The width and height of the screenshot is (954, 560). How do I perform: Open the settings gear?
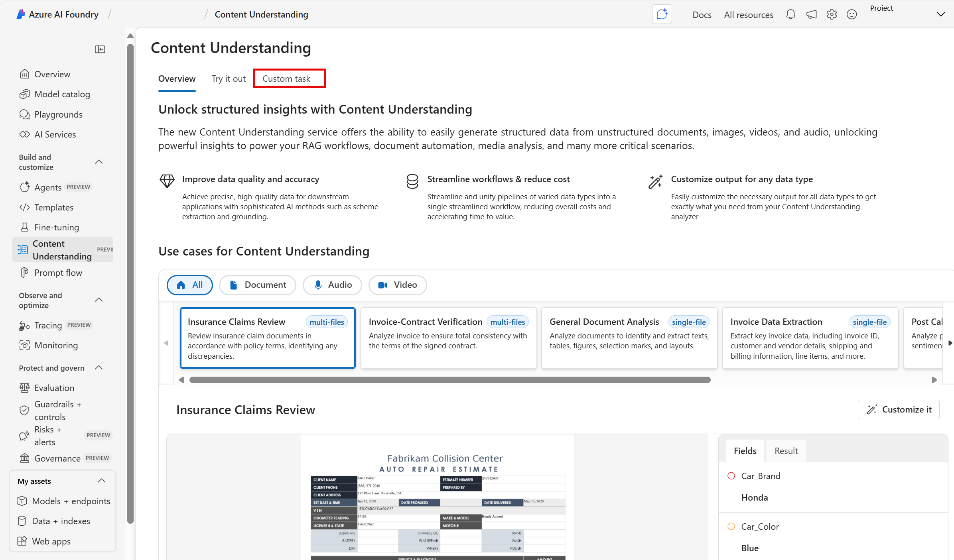click(x=832, y=14)
